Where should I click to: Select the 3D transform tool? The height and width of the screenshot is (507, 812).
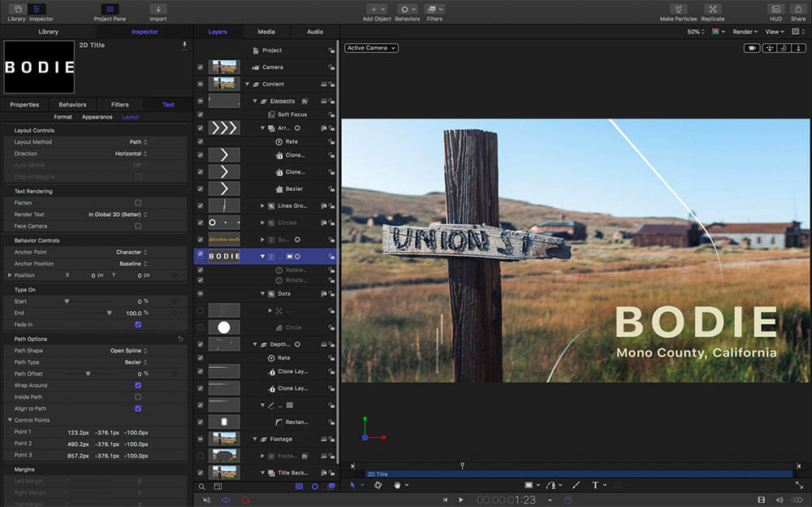click(x=378, y=485)
